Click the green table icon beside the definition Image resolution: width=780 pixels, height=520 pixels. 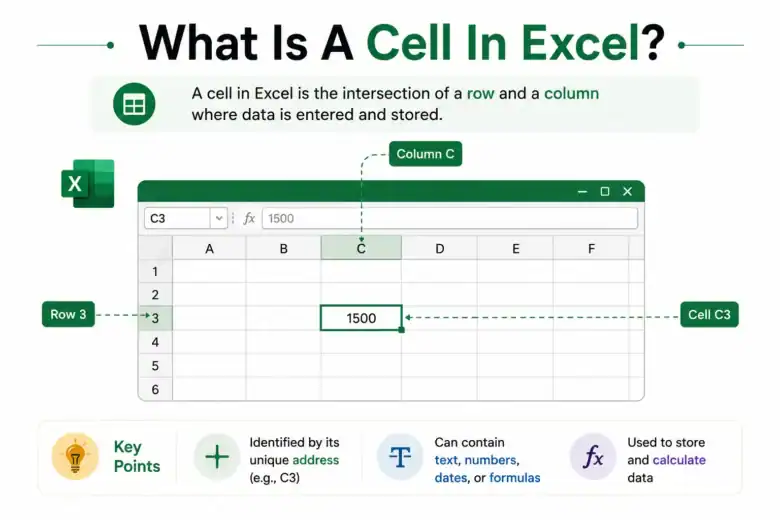[134, 104]
